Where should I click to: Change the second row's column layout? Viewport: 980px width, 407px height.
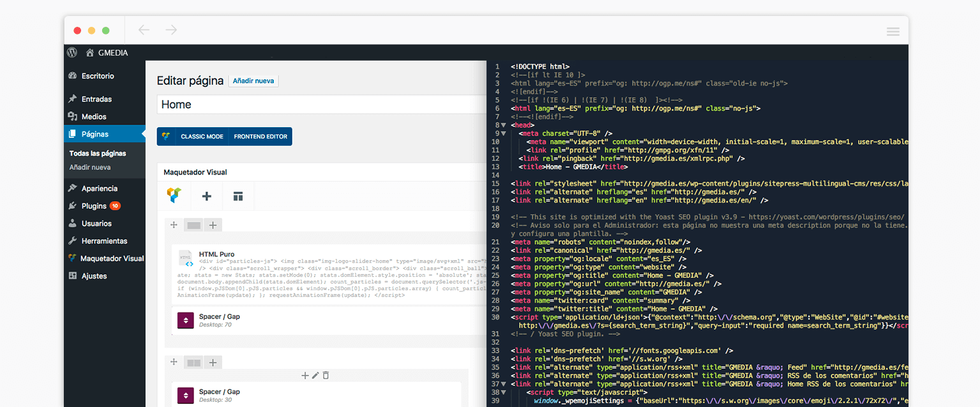pyautogui.click(x=193, y=363)
